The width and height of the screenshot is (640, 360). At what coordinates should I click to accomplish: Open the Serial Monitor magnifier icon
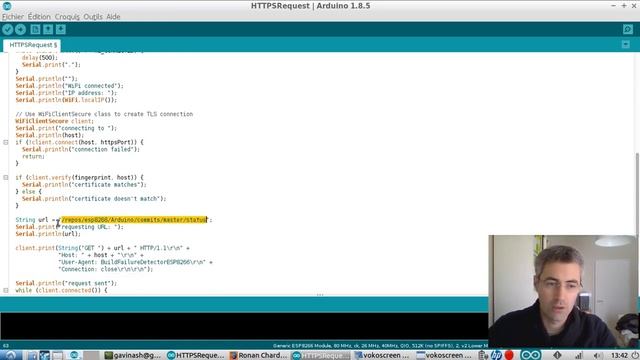pos(628,29)
